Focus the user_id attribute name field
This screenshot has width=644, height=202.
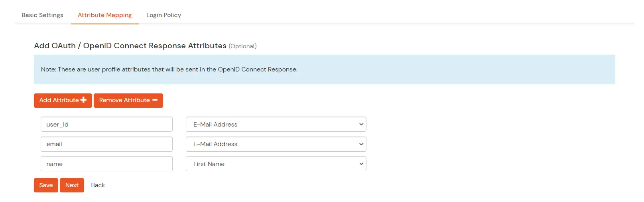click(x=106, y=124)
